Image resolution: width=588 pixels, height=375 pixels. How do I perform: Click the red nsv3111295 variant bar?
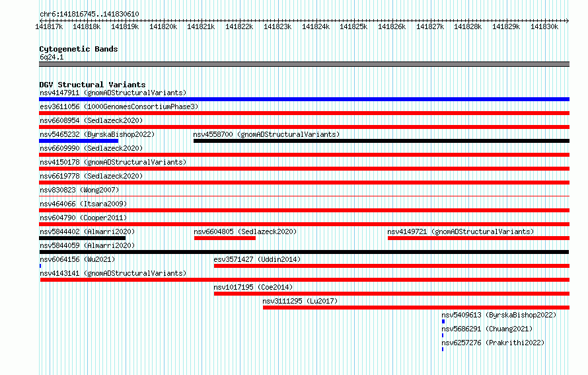coord(416,308)
